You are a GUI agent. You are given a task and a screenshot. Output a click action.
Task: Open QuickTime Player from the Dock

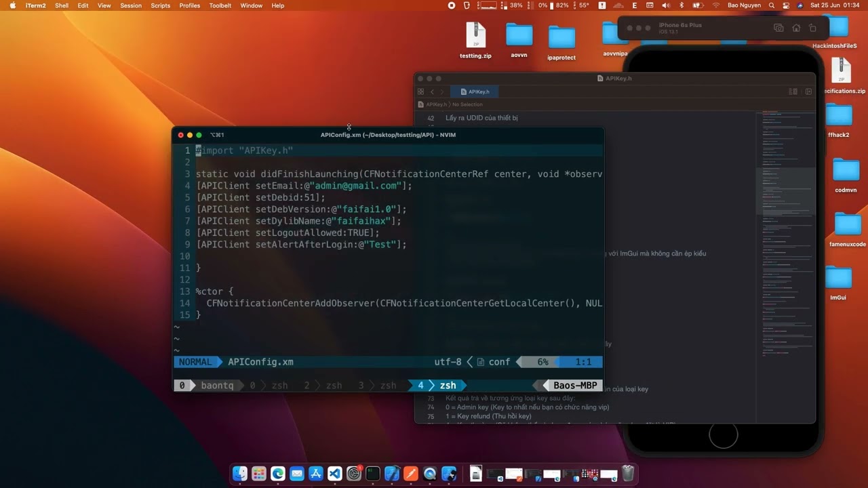tap(429, 474)
